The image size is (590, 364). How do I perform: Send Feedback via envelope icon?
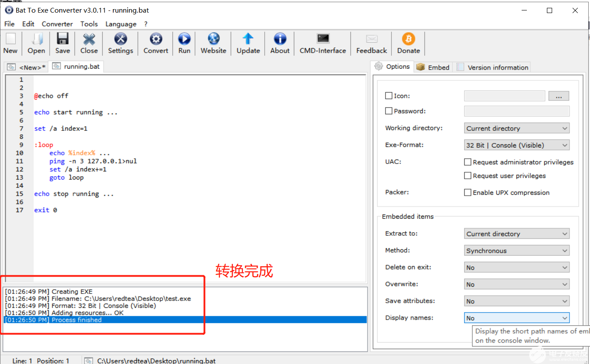pyautogui.click(x=371, y=43)
